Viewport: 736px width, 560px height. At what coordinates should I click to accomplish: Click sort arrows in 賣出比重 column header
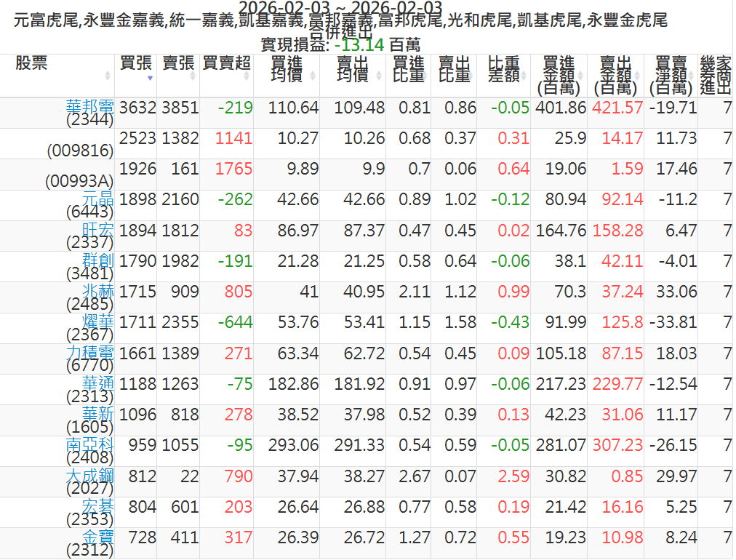(x=473, y=76)
